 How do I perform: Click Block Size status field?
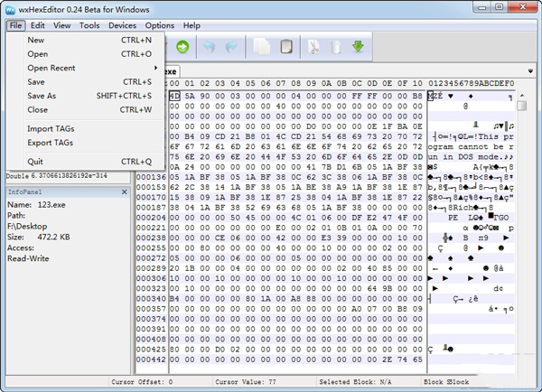(446, 382)
